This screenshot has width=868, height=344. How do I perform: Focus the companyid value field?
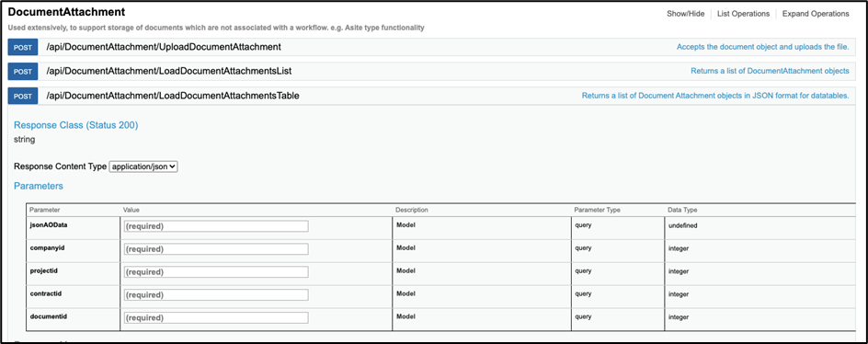(x=216, y=248)
